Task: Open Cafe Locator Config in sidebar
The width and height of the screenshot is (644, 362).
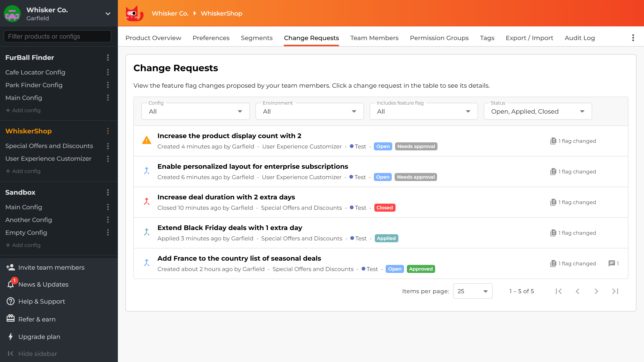Action: [35, 72]
